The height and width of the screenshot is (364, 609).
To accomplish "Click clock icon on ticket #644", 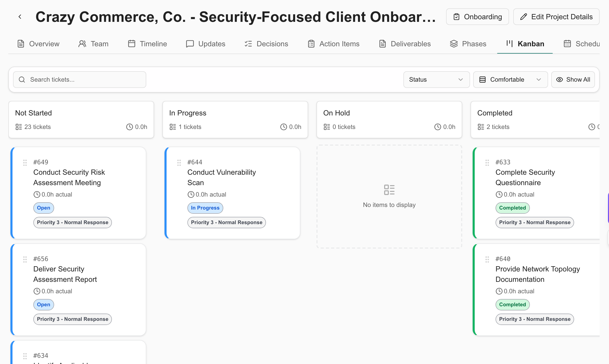I will coord(191,194).
